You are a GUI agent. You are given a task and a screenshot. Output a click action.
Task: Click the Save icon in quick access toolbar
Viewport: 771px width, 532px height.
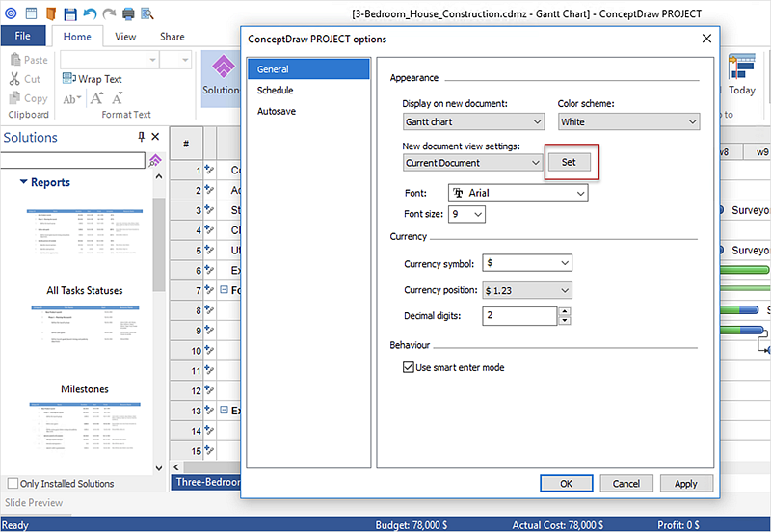(x=69, y=14)
